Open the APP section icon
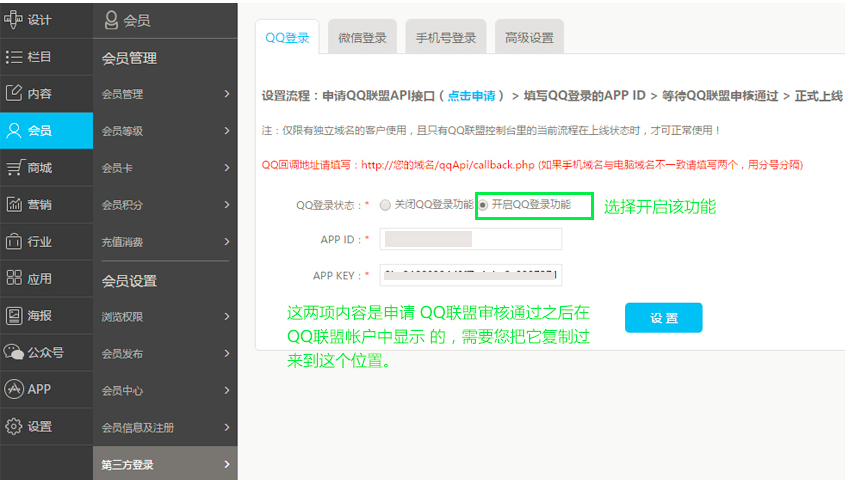Viewport: 868px width, 480px height. (14, 389)
